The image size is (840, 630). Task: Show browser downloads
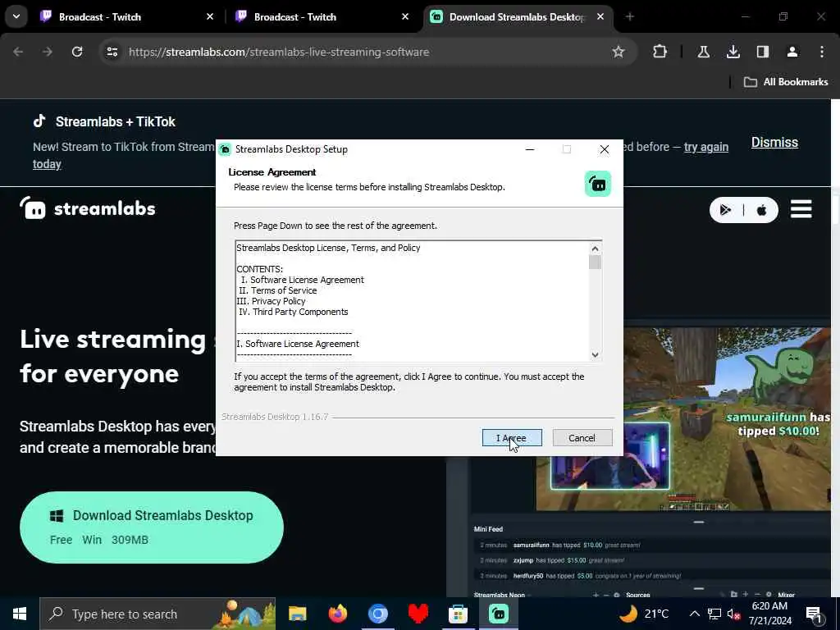(733, 52)
